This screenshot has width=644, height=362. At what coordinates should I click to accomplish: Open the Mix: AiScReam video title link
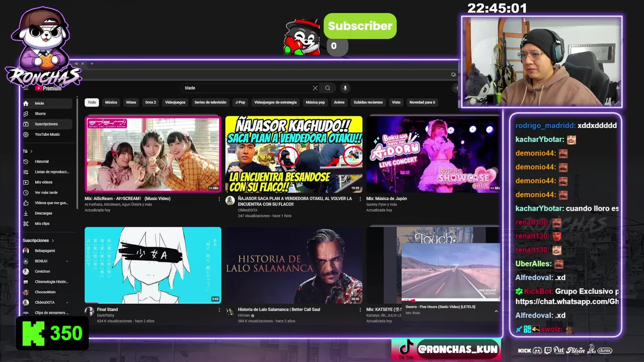coord(127,199)
